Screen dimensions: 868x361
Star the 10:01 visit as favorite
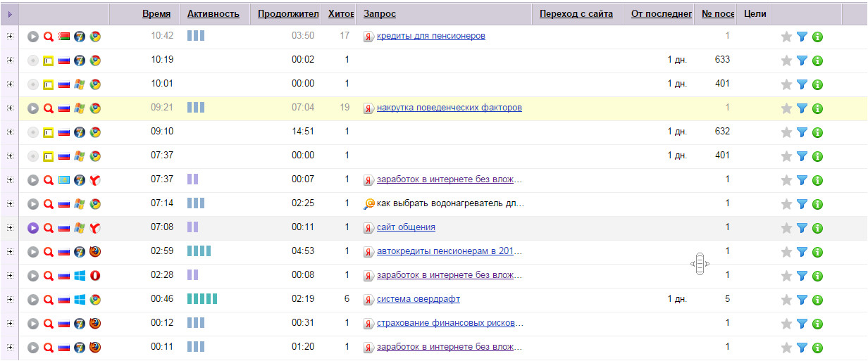coord(787,84)
